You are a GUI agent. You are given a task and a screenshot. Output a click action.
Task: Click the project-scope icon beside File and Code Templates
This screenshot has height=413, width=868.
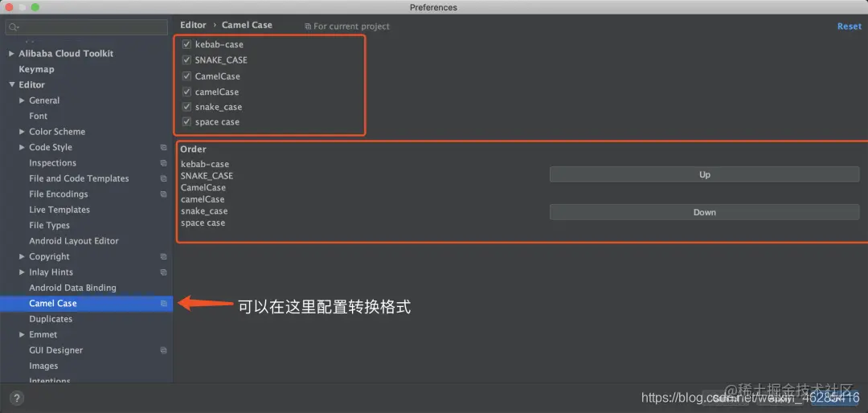click(163, 178)
